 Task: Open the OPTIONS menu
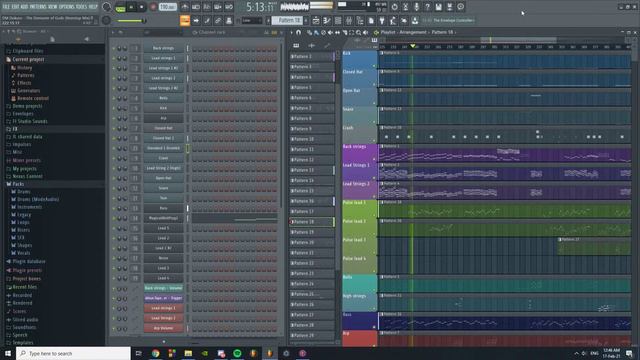click(x=67, y=7)
